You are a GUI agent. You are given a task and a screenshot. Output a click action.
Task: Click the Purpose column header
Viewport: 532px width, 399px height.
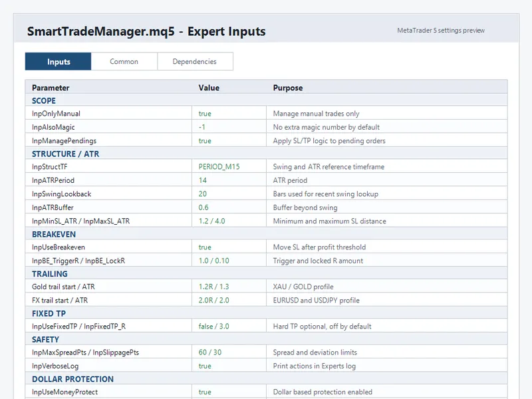pyautogui.click(x=288, y=88)
